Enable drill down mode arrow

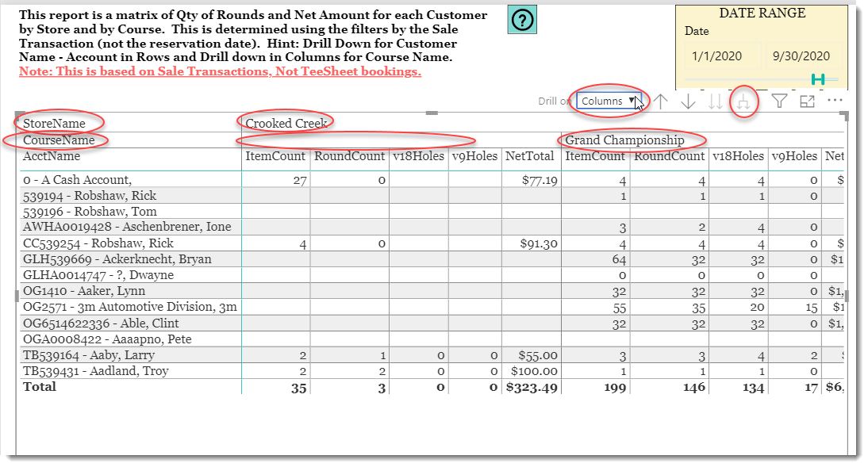[688, 101]
